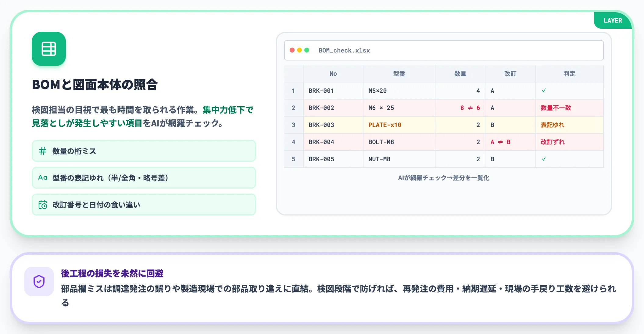
Task: Click the 改訂 column header
Action: [x=510, y=74]
